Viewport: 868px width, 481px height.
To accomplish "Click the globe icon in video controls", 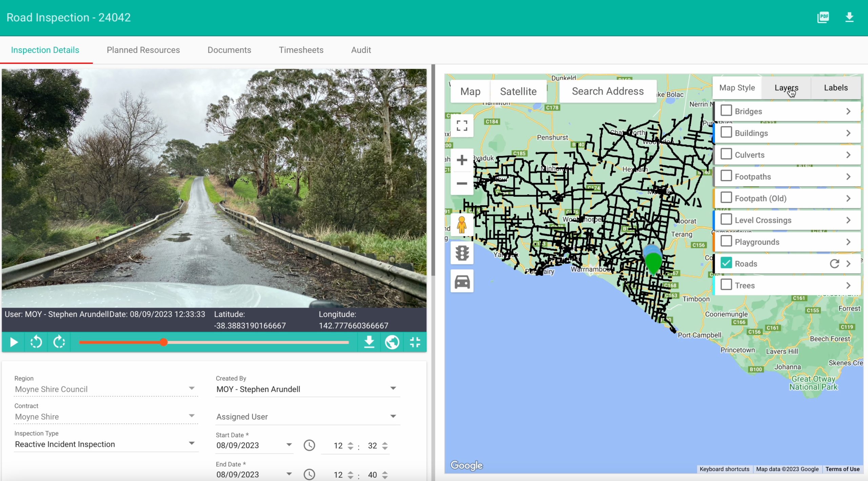I will [392, 342].
